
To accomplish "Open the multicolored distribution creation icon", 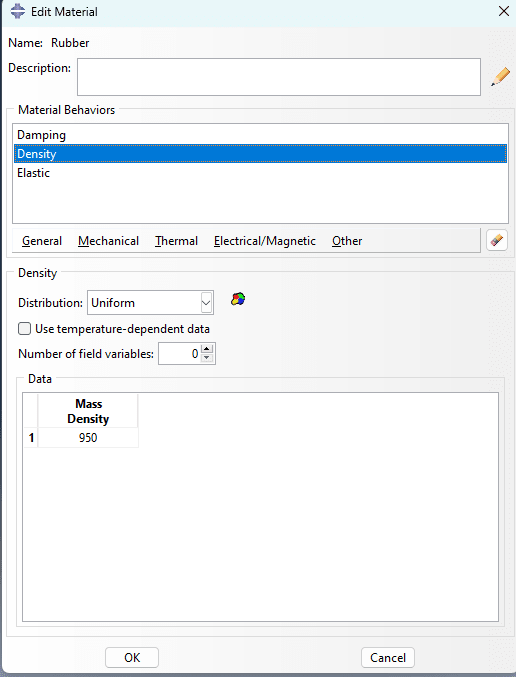I will [x=238, y=299].
